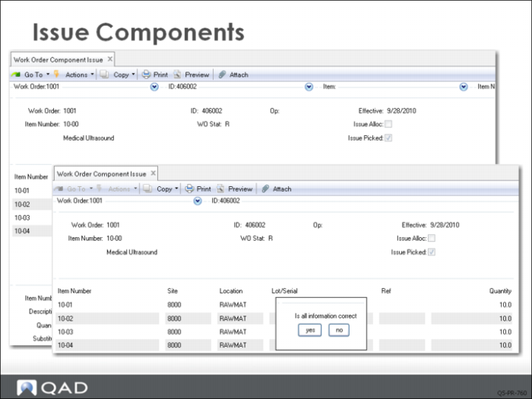Click Print label in back window toolbar
This screenshot has height=399, width=532.
(160, 74)
